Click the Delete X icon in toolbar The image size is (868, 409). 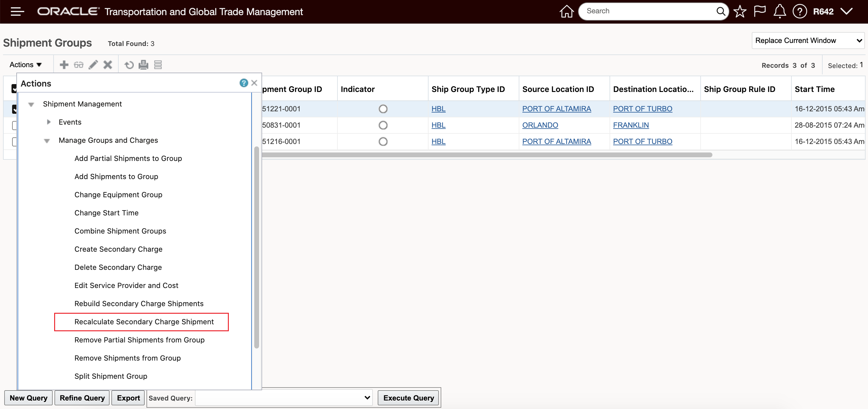tap(108, 65)
